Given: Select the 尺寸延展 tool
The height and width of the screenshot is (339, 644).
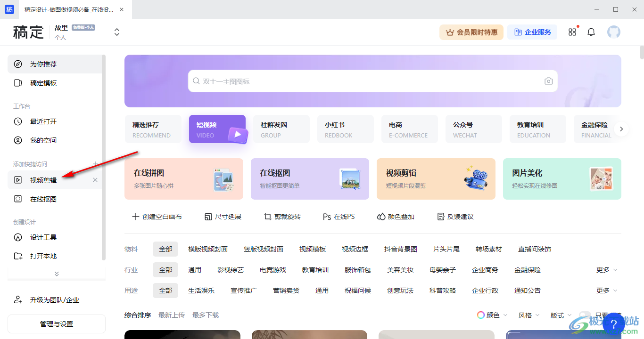Looking at the screenshot, I should click(x=223, y=217).
